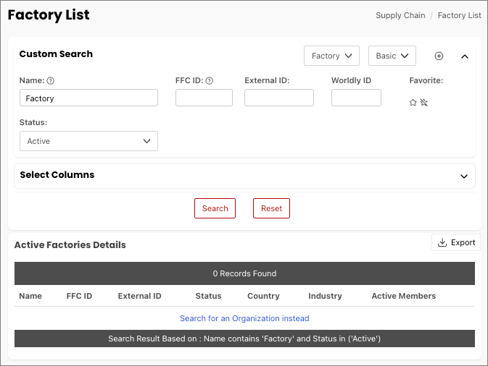Click the Name input field
488x366 pixels.
pos(88,98)
